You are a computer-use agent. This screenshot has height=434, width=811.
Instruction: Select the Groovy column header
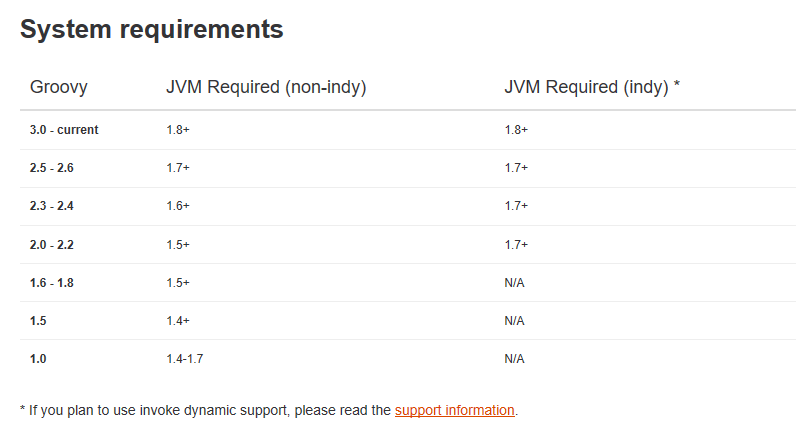(58, 87)
